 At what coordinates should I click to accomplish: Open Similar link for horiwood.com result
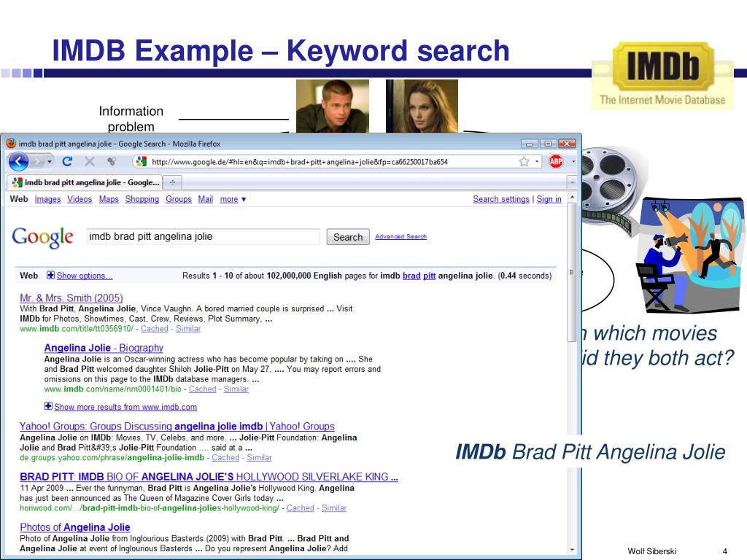(334, 507)
